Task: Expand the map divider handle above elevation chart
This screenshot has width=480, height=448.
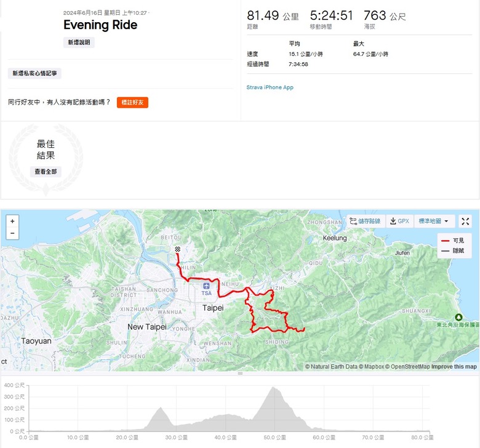Action: [x=240, y=373]
